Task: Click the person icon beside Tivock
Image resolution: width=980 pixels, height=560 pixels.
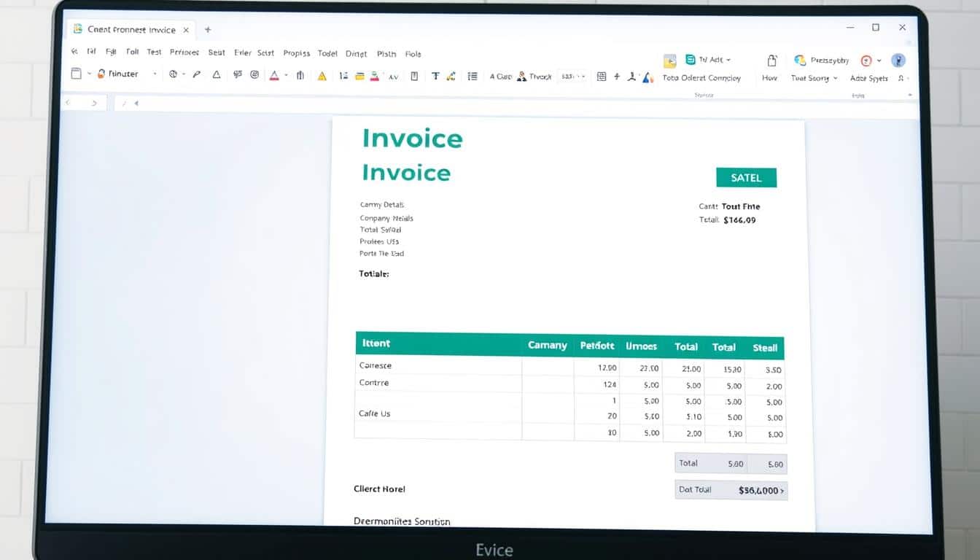Action: [521, 76]
